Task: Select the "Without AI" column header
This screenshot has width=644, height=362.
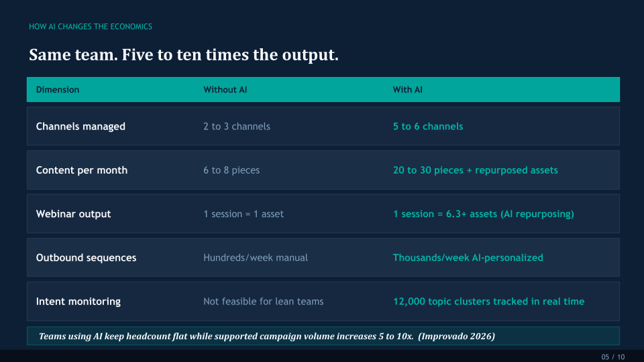Action: click(x=225, y=90)
